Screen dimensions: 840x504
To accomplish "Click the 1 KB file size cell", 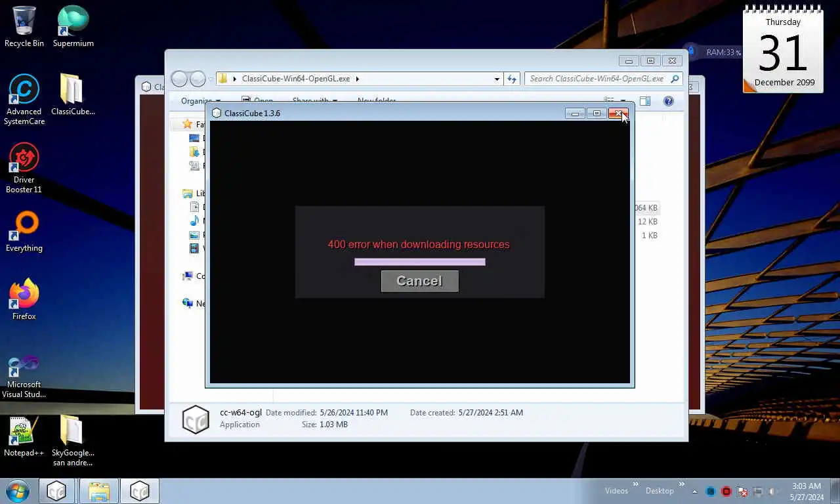I will (650, 236).
